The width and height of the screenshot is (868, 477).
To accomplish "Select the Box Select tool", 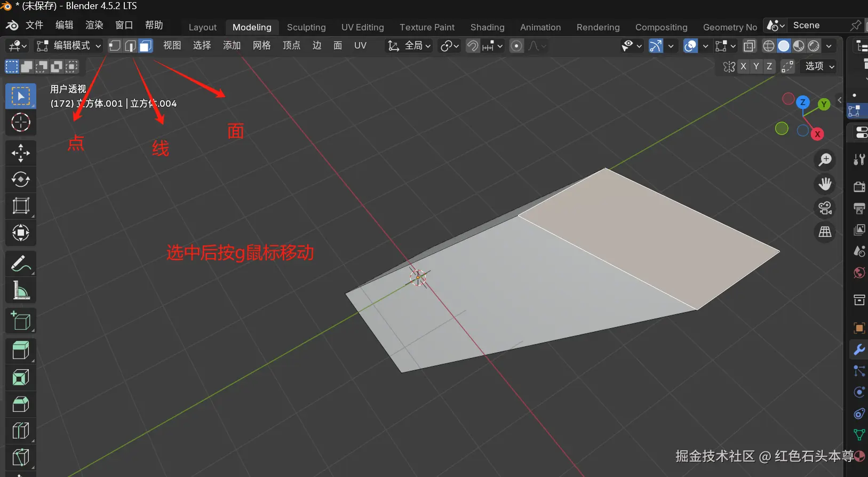I will click(x=21, y=96).
